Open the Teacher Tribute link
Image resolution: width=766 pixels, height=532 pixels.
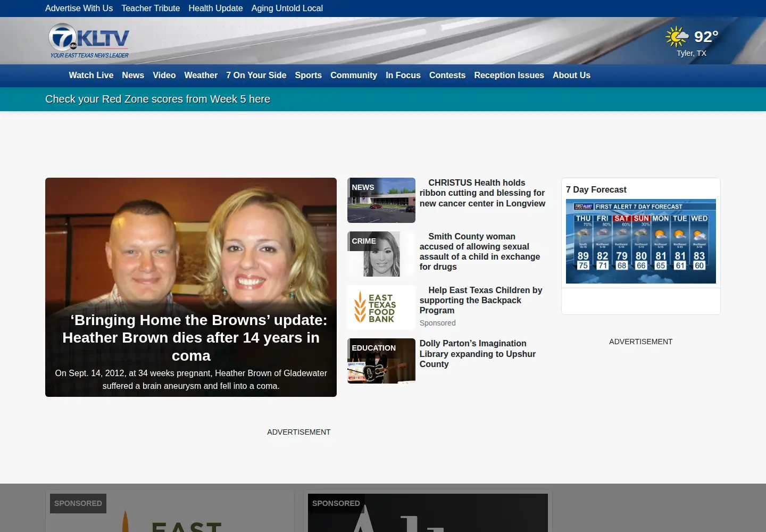(151, 8)
